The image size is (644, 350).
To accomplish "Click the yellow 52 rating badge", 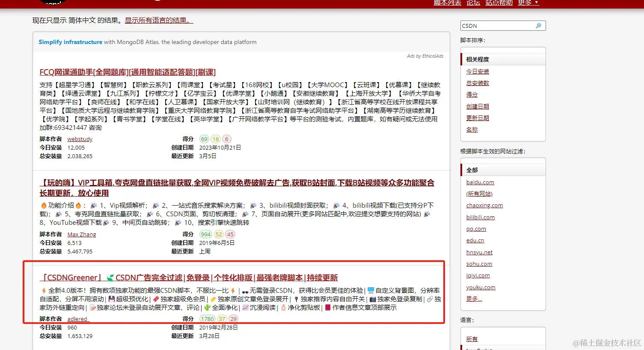I will tap(219, 234).
